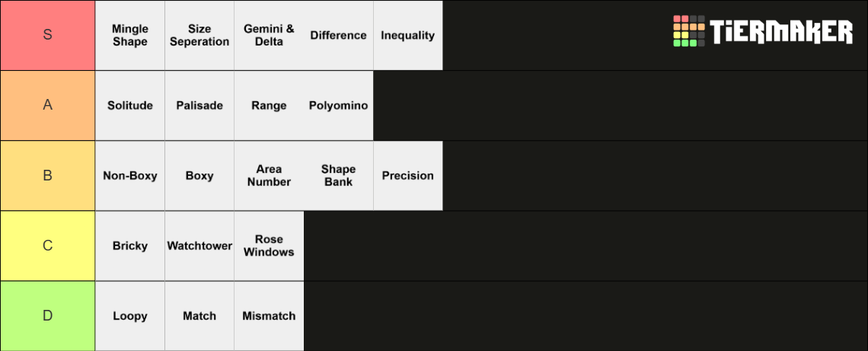
Task: Click the Rose Windows tile
Action: tap(269, 246)
